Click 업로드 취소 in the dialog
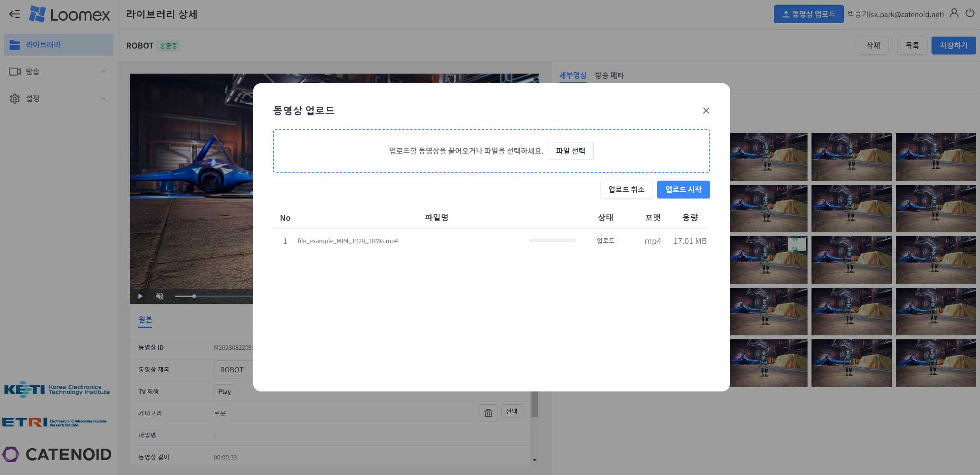 [x=626, y=189]
